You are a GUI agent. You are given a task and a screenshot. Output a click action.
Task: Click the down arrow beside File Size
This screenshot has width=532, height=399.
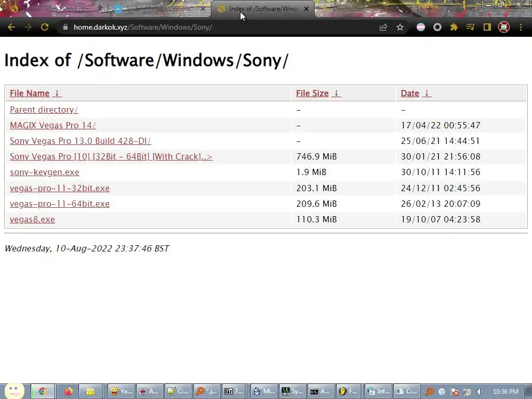coord(336,94)
